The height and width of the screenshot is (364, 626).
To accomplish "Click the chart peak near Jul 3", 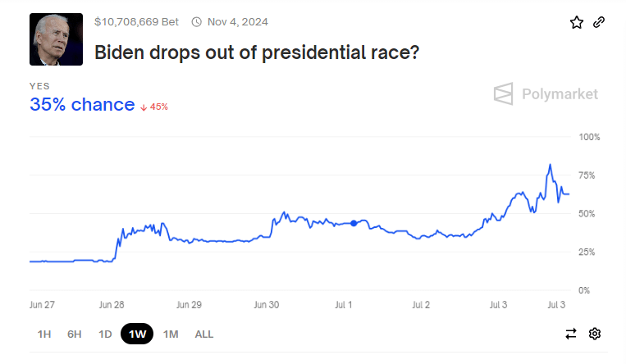I will point(550,166).
